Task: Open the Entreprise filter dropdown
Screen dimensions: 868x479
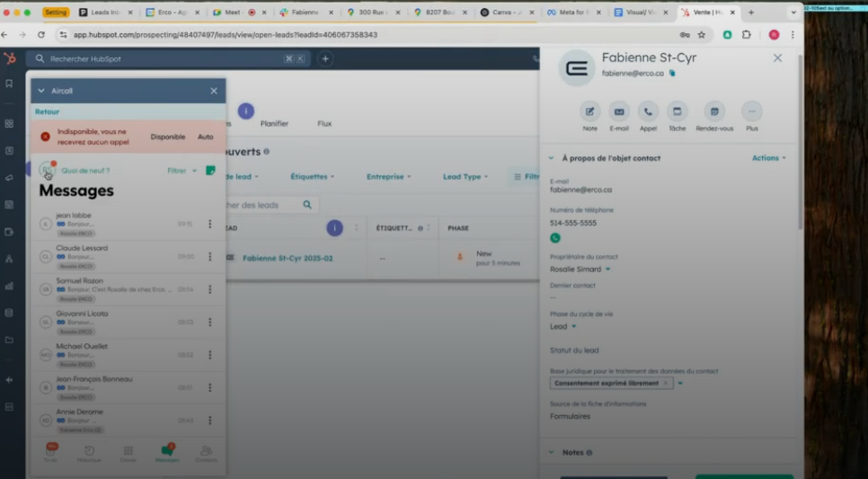Action: (388, 177)
